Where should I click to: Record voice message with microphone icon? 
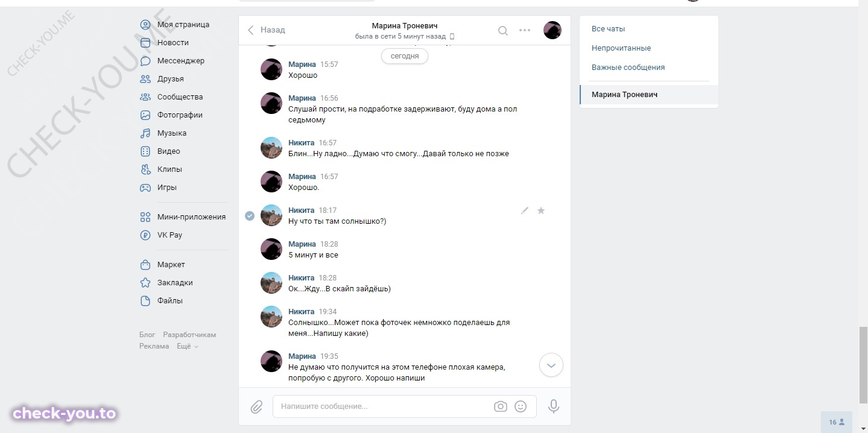[554, 406]
